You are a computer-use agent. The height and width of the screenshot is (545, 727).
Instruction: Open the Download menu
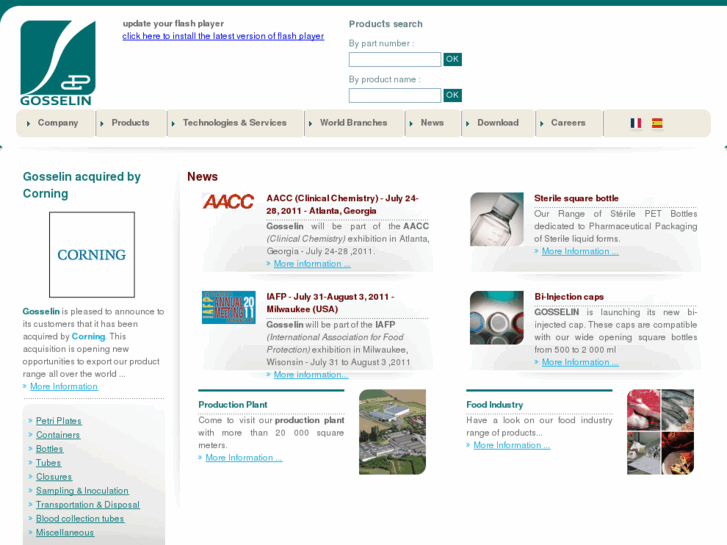(498, 123)
